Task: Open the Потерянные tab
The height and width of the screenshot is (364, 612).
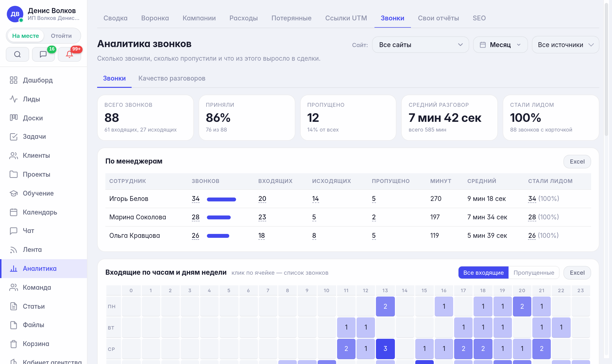Action: pos(291,18)
